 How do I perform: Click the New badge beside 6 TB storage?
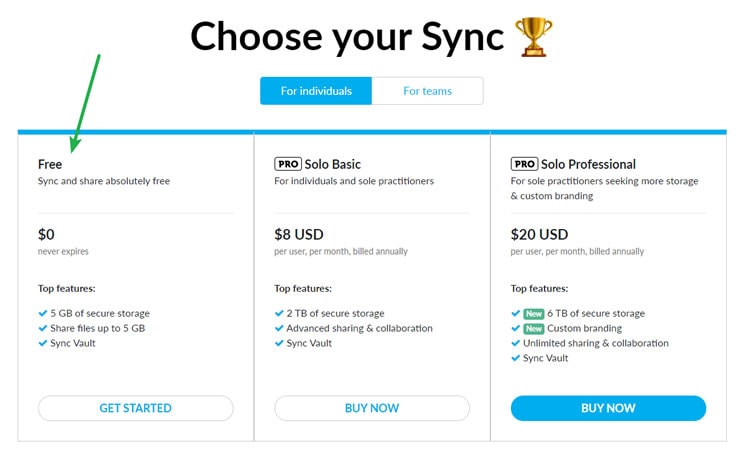pos(534,314)
